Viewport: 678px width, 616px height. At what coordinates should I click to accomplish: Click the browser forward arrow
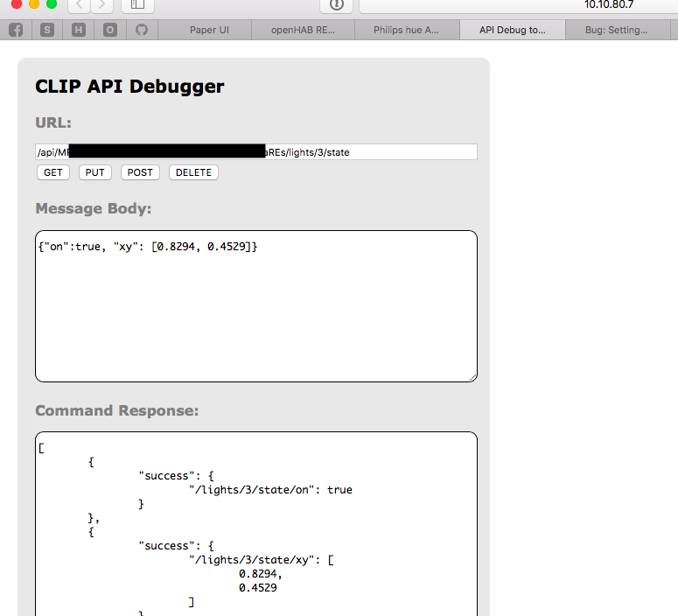[102, 4]
